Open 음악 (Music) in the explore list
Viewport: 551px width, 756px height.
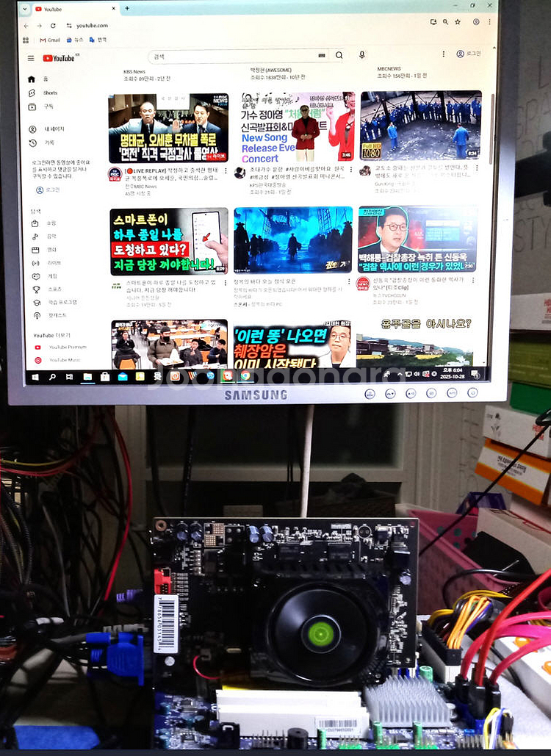coord(44,237)
